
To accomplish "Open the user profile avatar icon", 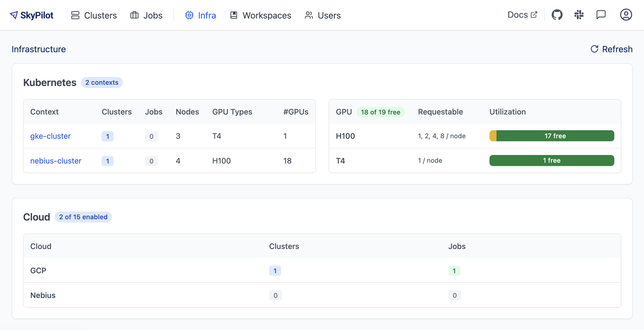I will pos(626,15).
